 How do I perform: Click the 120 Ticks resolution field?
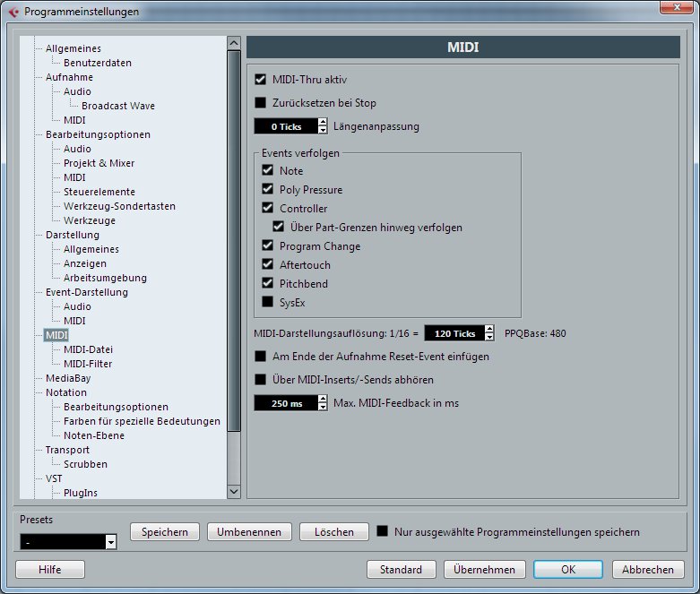tap(454, 333)
